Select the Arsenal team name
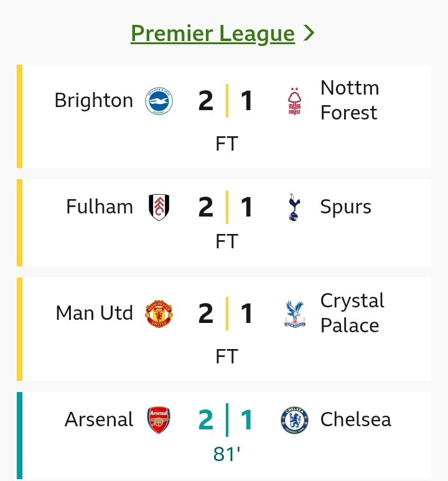 tap(99, 420)
